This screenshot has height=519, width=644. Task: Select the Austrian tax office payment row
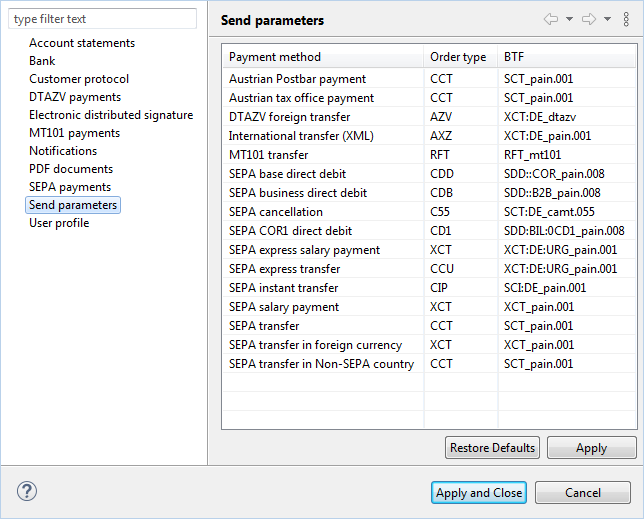(429, 98)
